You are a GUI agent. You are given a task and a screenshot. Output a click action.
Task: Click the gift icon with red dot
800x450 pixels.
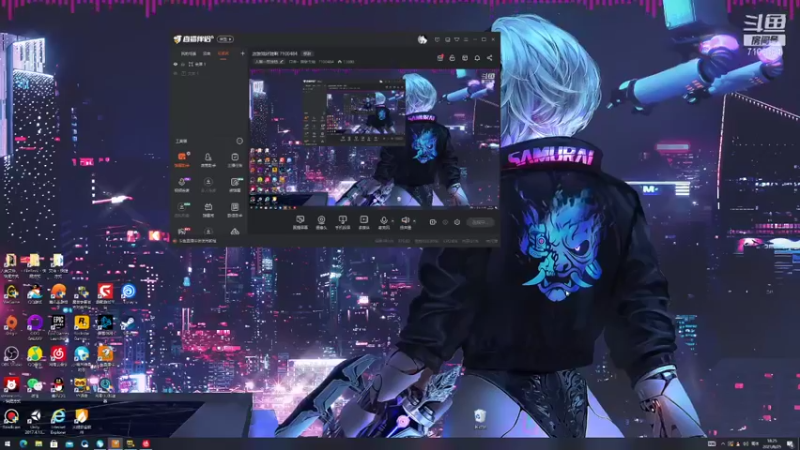click(x=440, y=58)
